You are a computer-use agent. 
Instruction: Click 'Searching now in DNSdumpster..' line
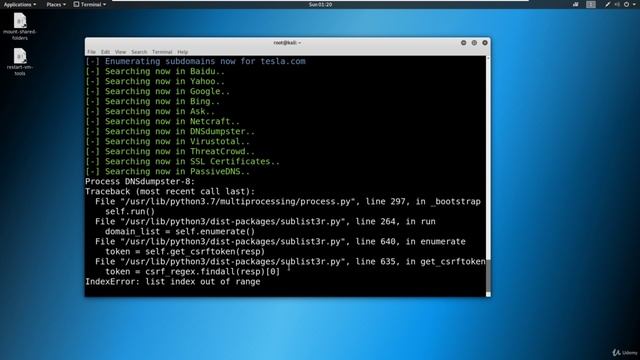[170, 131]
